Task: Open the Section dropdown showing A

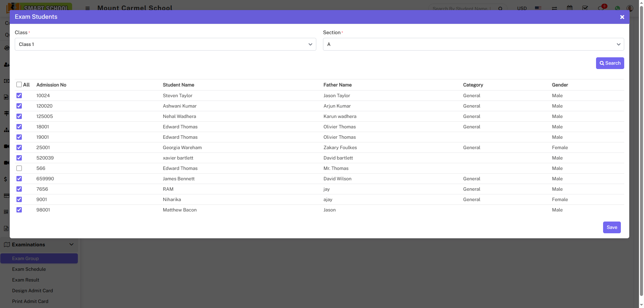Action: point(473,44)
